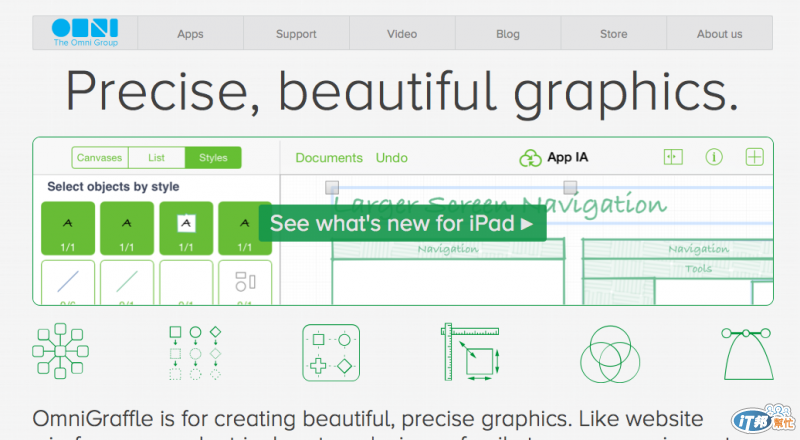Click the plus add icon
Screen dimensions: 800x440
755,157
